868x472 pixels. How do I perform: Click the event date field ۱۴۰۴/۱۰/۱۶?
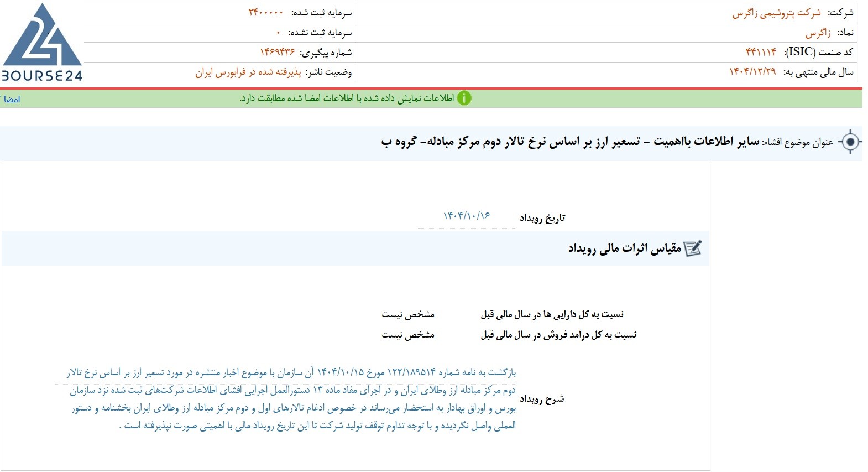tap(467, 216)
